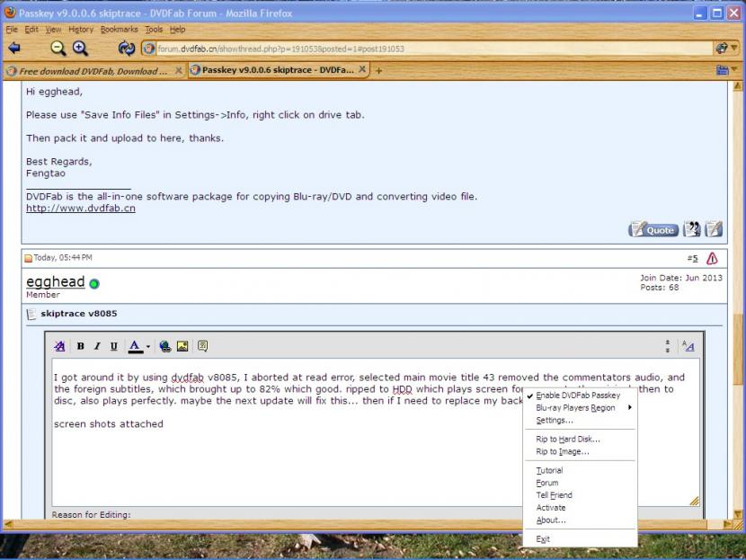Open the toolbar gear menu at the right
The image size is (746, 560).
click(726, 48)
